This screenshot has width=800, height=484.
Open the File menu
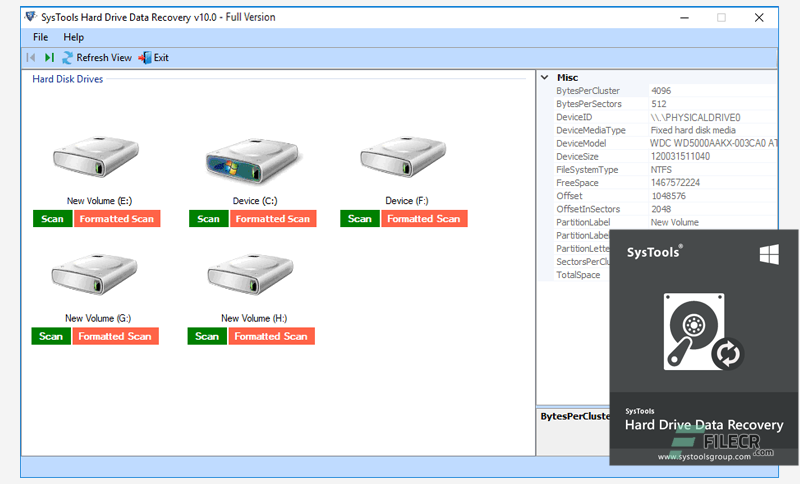pos(40,37)
